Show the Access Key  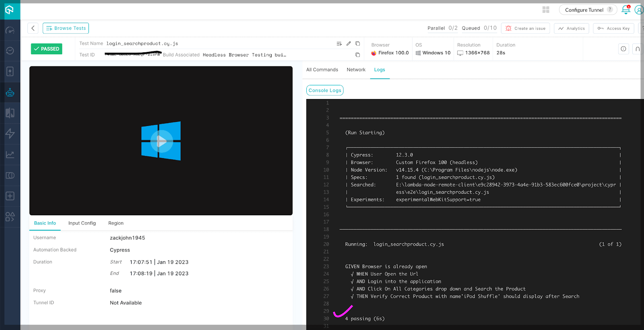tap(613, 28)
